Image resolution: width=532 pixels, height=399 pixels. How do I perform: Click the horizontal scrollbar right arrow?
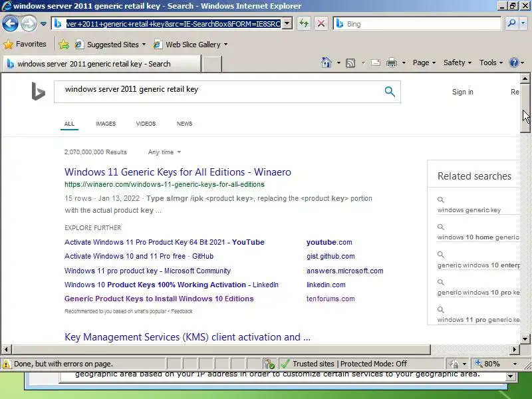(x=515, y=349)
